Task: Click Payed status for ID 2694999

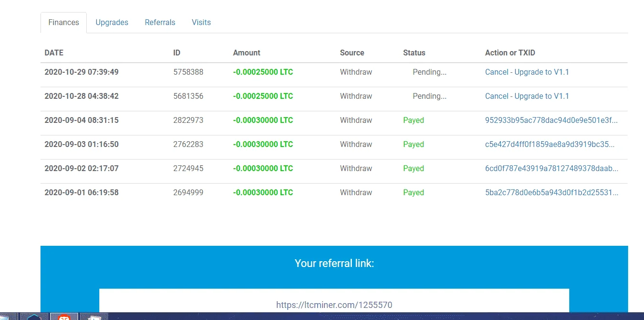Action: [x=414, y=193]
